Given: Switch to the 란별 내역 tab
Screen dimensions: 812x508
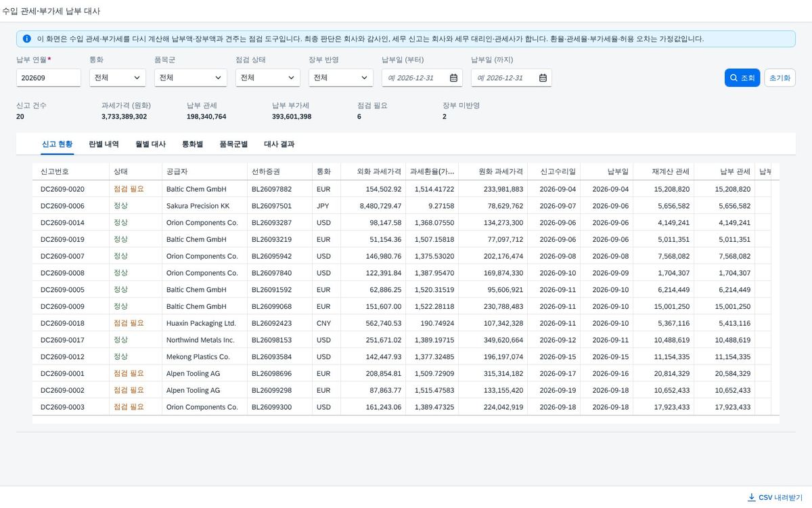Looking at the screenshot, I should coord(104,144).
